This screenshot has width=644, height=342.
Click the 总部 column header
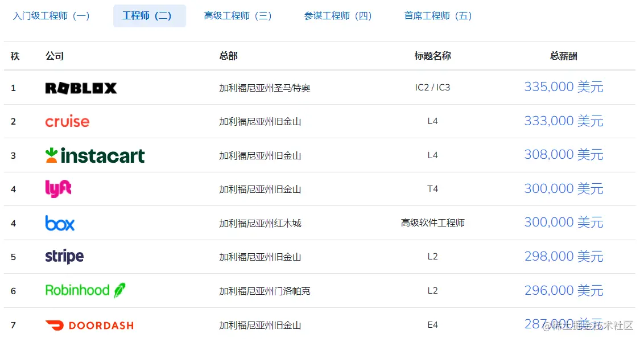click(x=228, y=56)
